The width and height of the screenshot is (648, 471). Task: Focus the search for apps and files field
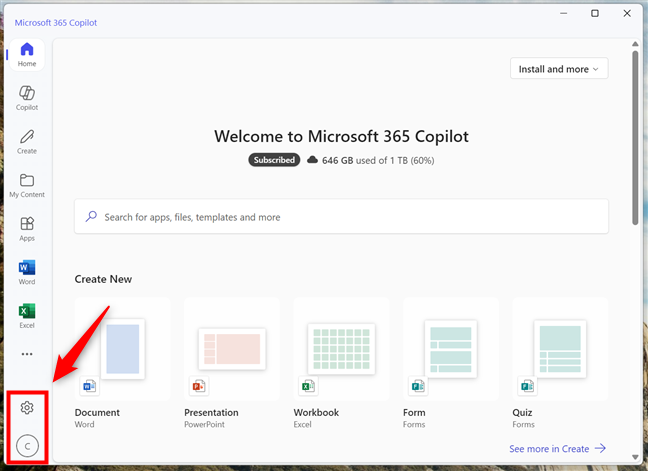point(341,216)
